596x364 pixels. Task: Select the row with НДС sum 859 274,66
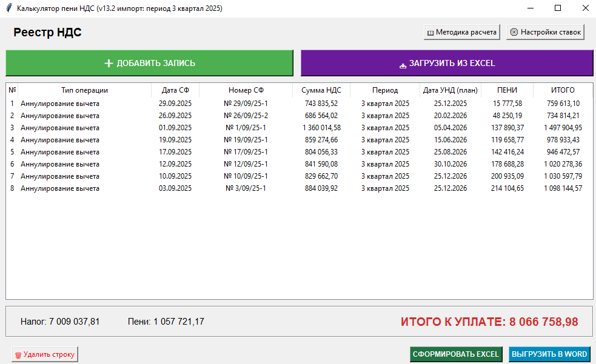coord(321,140)
